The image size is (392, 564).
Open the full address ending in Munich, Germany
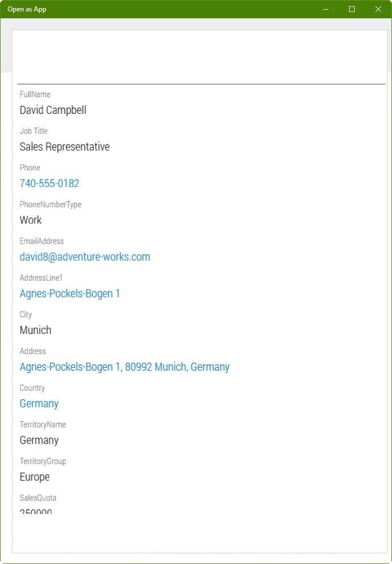click(x=124, y=367)
